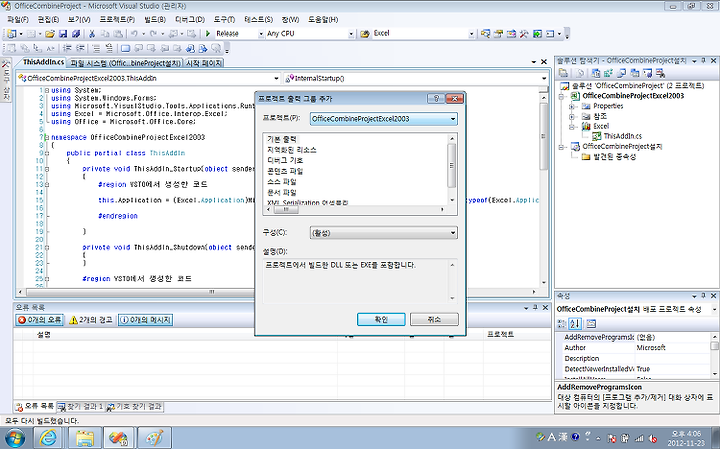Click the 취소 button in dialog
Viewport: 720px width, 449px height.
click(x=434, y=319)
